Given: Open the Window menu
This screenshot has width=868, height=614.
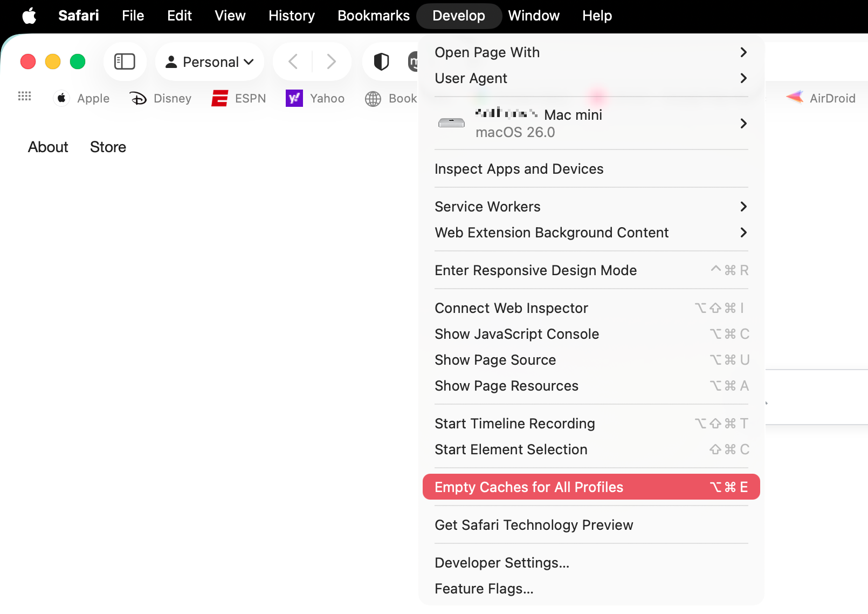Looking at the screenshot, I should coord(533,16).
